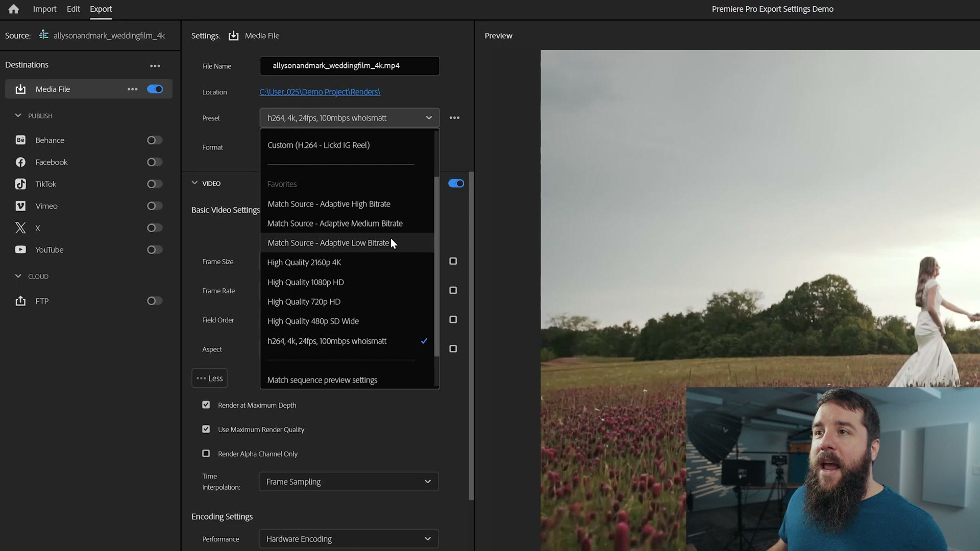980x551 pixels.
Task: Choose High Quality 720p HD preset
Action: tap(347, 302)
